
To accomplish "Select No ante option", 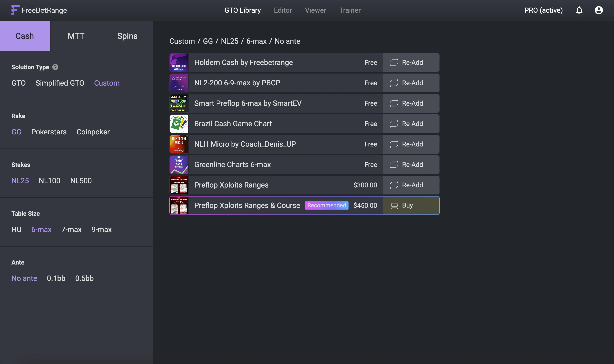I will pos(24,278).
